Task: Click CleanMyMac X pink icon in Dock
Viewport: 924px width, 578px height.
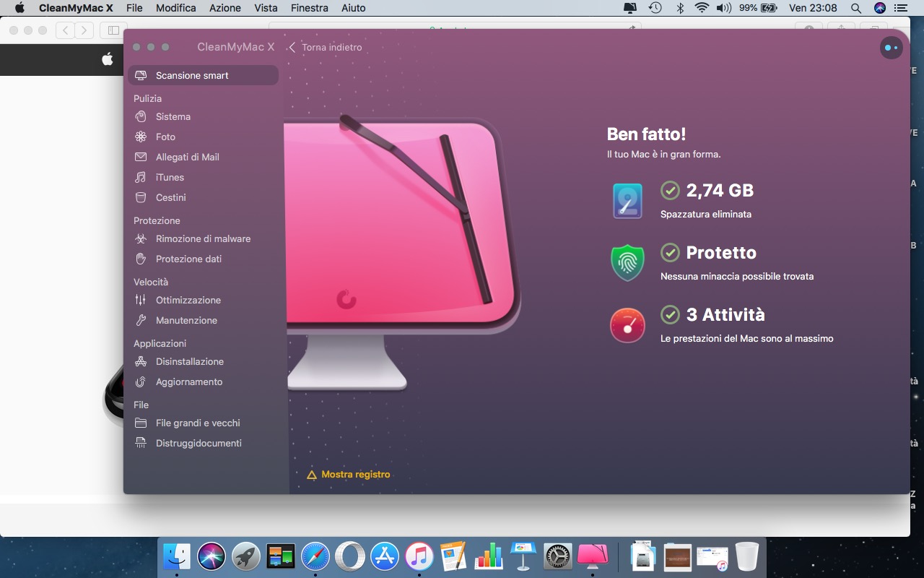Action: coord(592,556)
